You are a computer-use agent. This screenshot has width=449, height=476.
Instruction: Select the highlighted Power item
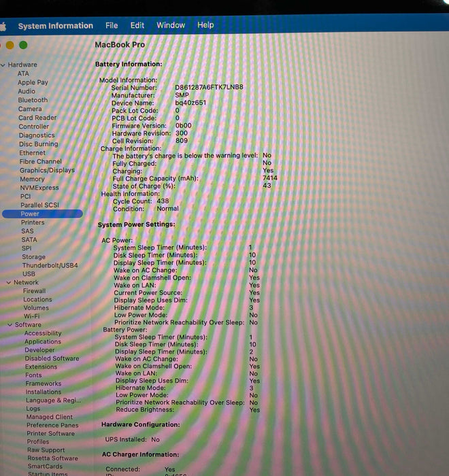pos(42,214)
